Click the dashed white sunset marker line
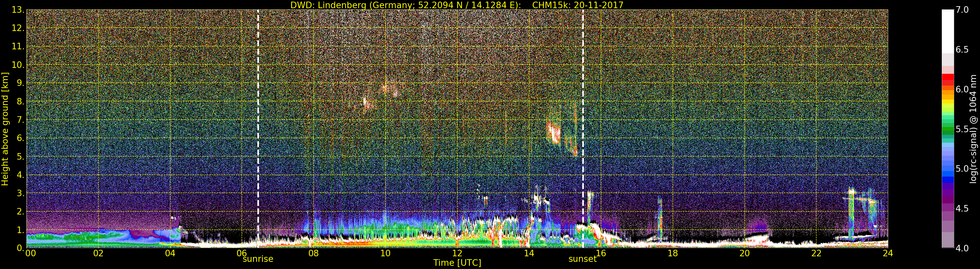 pyautogui.click(x=583, y=129)
